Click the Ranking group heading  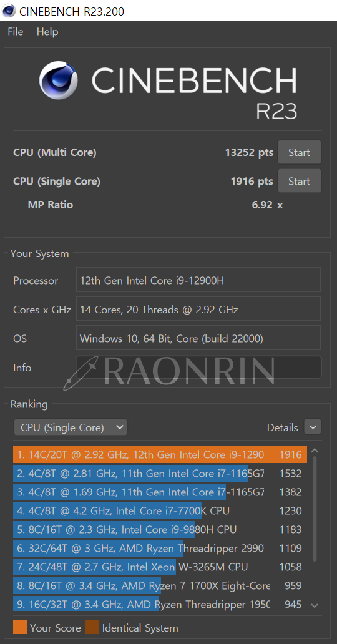(x=29, y=404)
